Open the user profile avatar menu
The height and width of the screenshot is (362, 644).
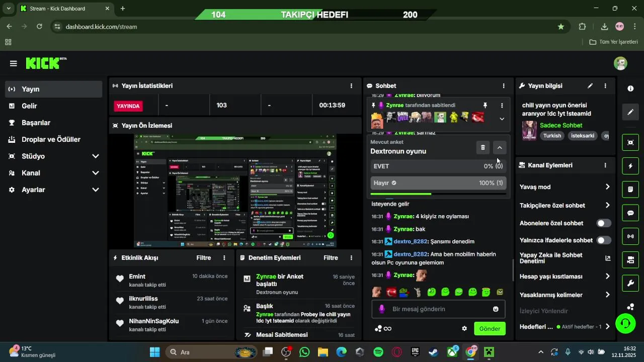click(620, 63)
